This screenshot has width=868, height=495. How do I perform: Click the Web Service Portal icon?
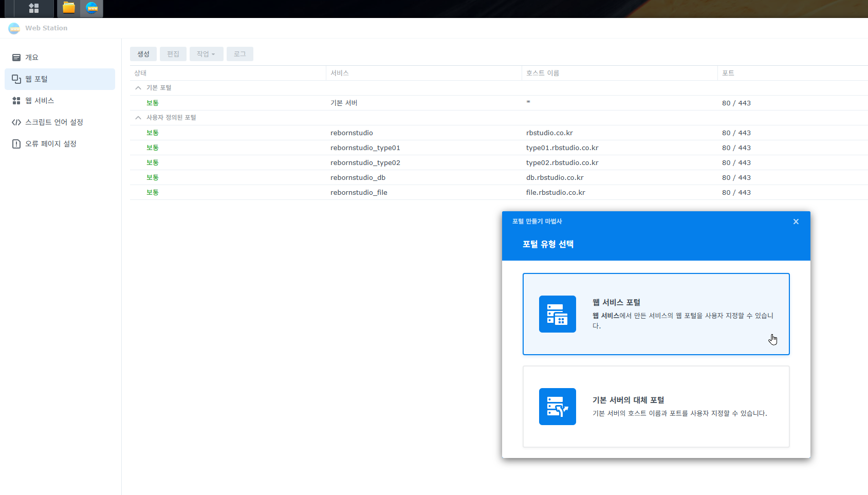coord(557,314)
